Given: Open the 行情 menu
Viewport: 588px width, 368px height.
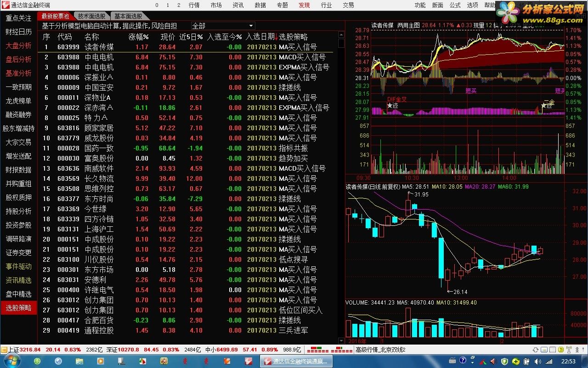Looking at the screenshot, I should 194,5.
